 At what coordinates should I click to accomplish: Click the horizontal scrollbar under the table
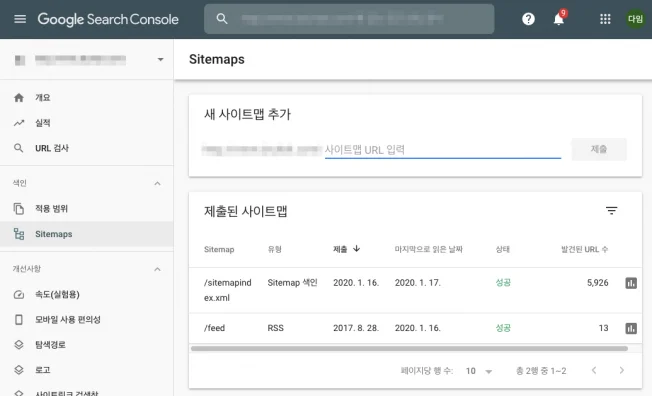coord(409,349)
